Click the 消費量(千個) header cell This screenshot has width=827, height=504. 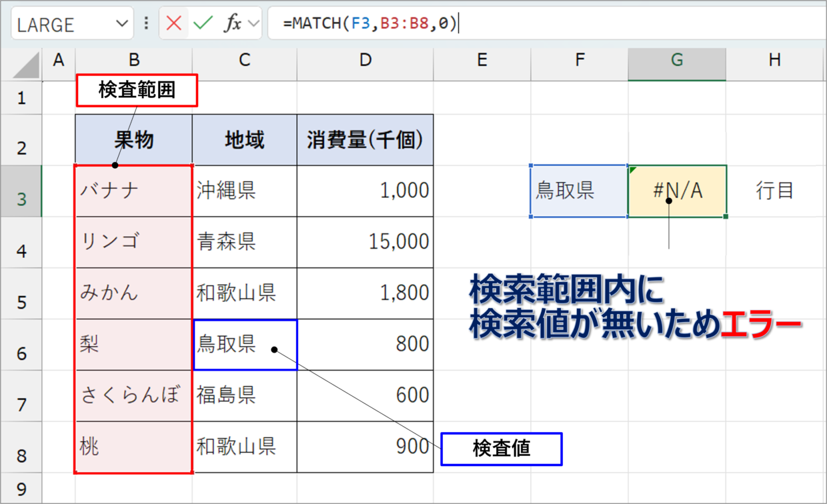coord(365,140)
